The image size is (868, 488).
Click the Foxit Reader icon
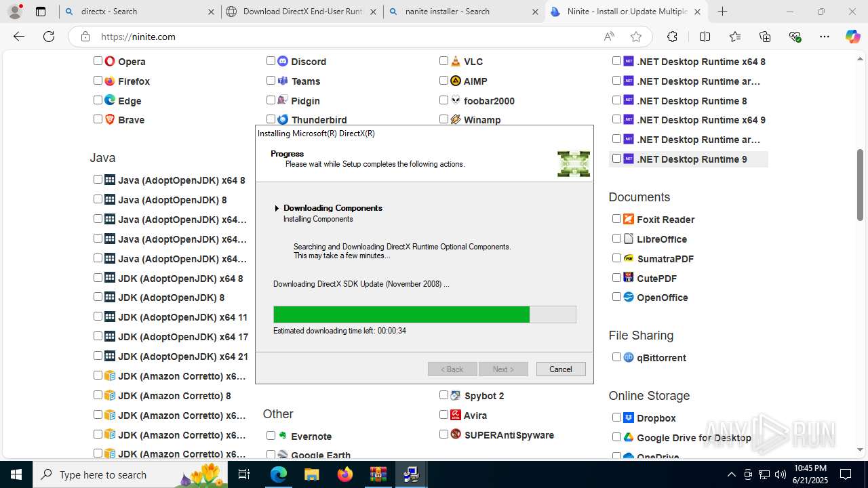pyautogui.click(x=629, y=219)
